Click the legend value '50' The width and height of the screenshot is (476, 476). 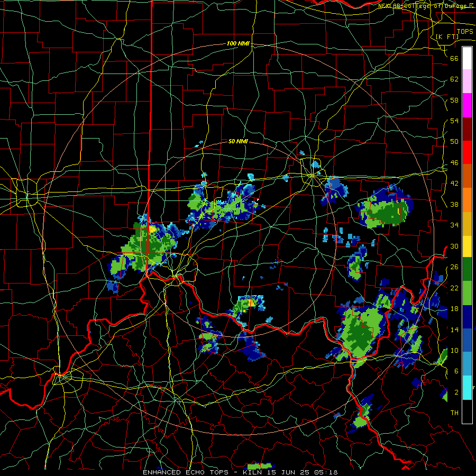454,141
